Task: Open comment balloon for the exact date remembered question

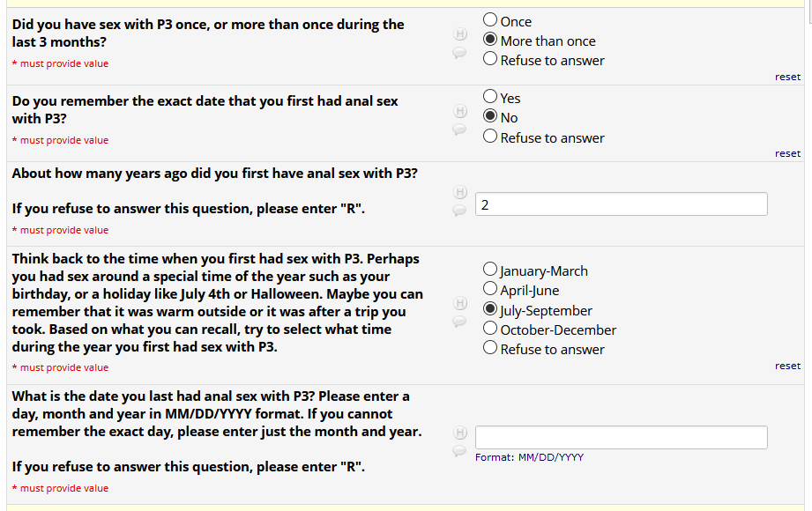Action: point(459,130)
